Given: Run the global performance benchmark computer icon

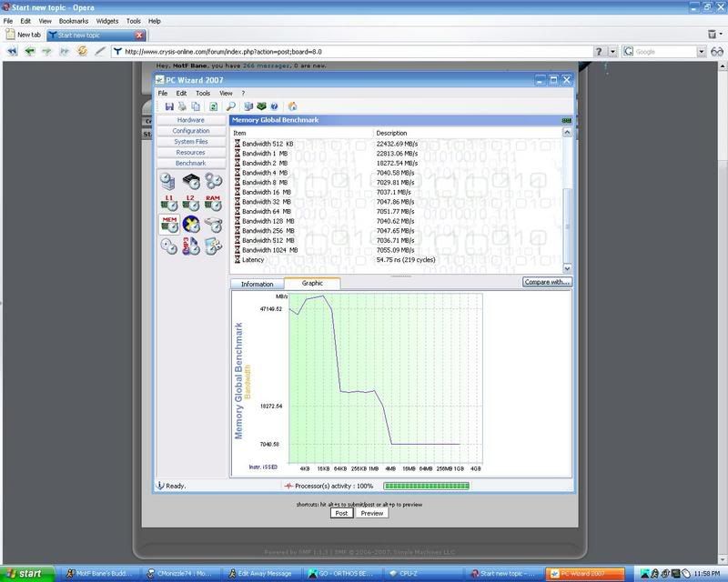Looking at the screenshot, I should [x=168, y=181].
